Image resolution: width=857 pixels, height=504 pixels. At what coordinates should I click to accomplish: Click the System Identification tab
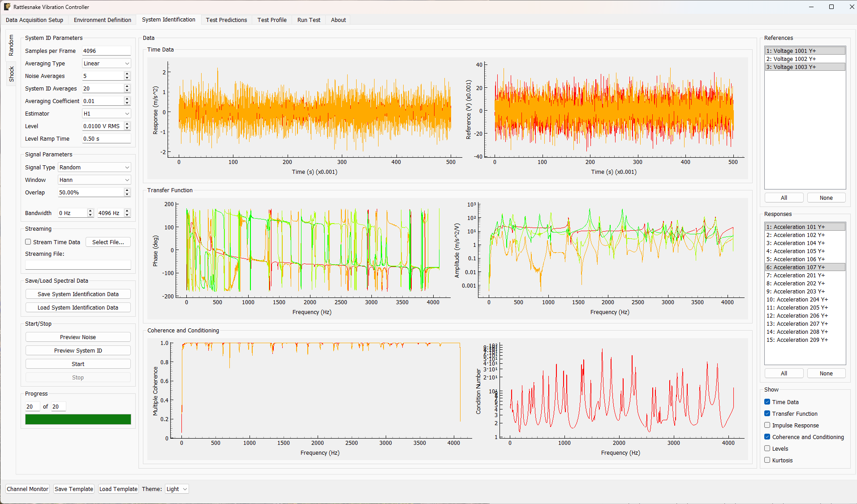pos(168,20)
